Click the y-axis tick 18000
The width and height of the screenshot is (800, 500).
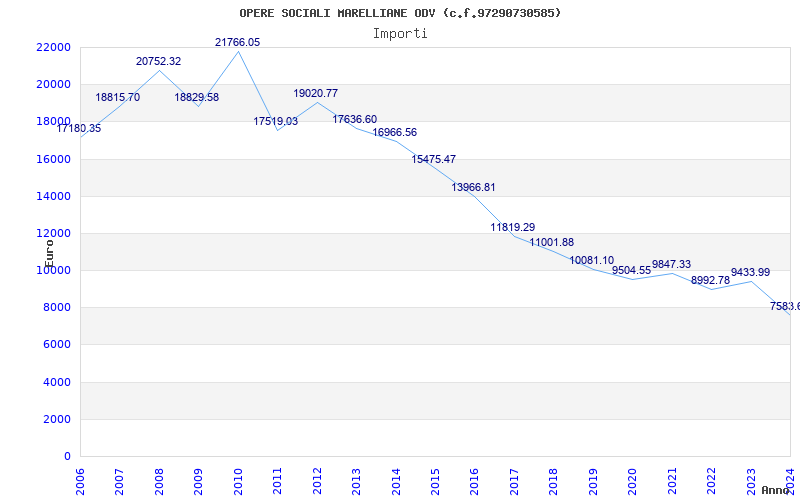[x=53, y=121]
